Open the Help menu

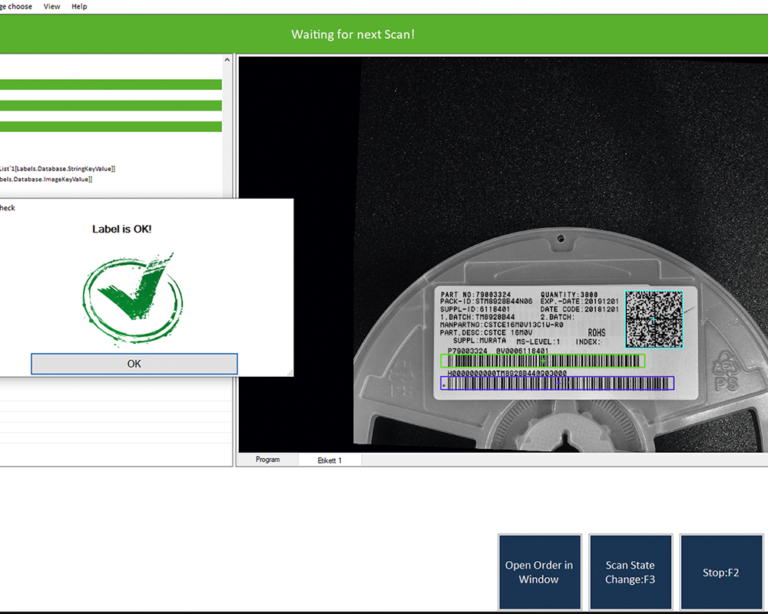[x=79, y=6]
